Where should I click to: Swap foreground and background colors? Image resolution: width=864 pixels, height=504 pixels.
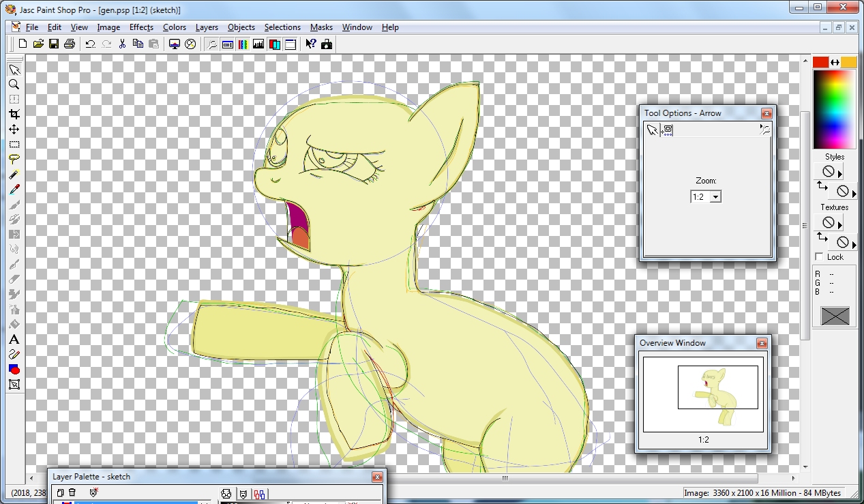tap(835, 62)
